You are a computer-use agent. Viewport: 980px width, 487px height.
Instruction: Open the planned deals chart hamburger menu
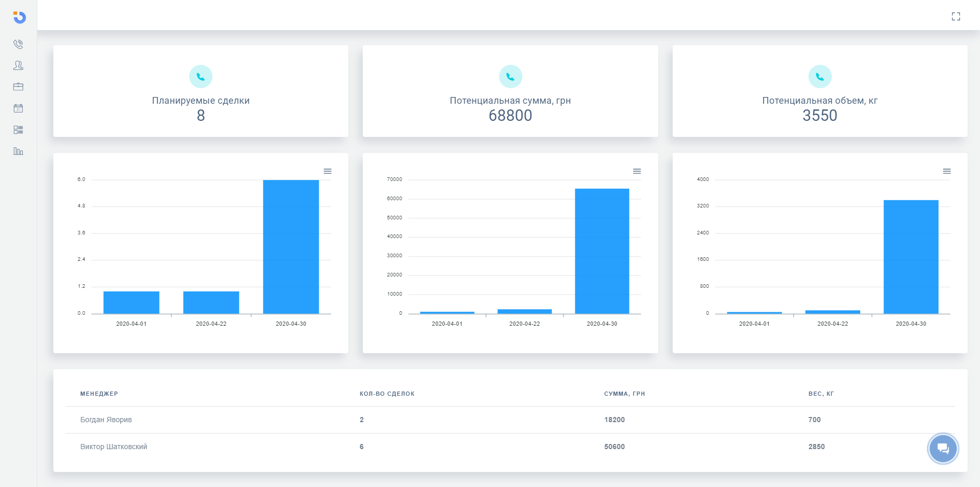pos(328,171)
